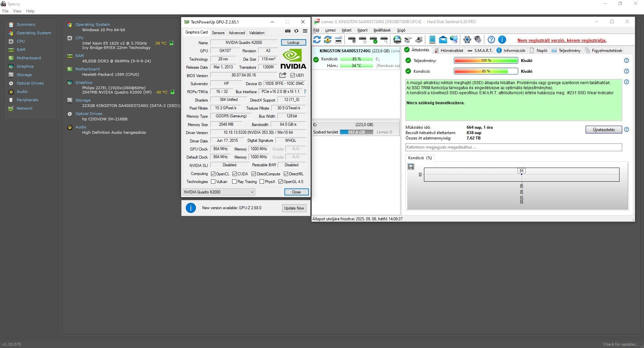
Task: Click the disk with green checkmark toolbar icon
Action: coord(373,40)
